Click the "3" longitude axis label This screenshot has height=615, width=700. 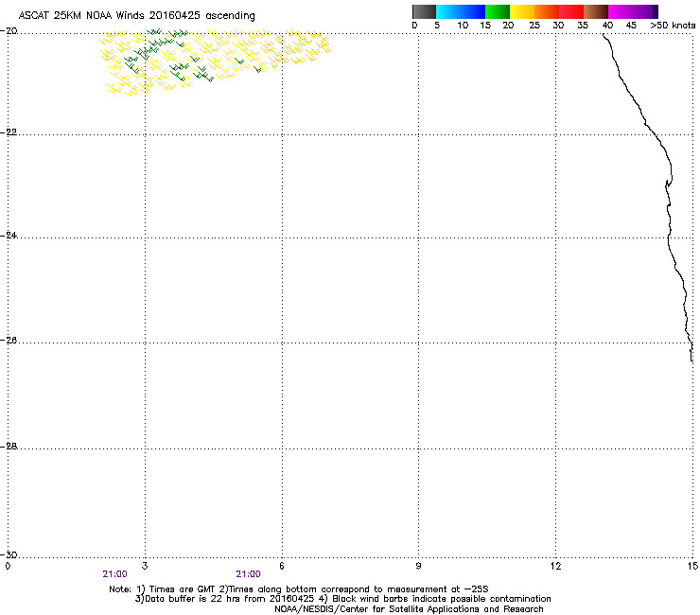coord(145,566)
